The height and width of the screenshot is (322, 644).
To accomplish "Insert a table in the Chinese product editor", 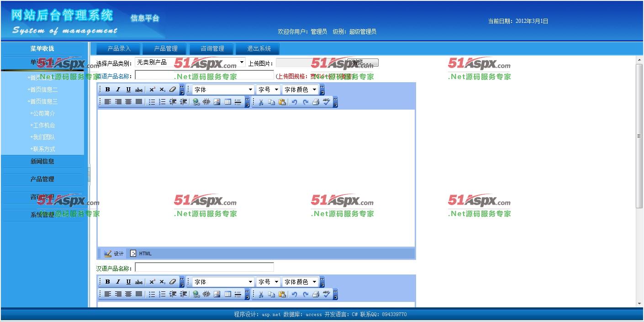I will (227, 294).
